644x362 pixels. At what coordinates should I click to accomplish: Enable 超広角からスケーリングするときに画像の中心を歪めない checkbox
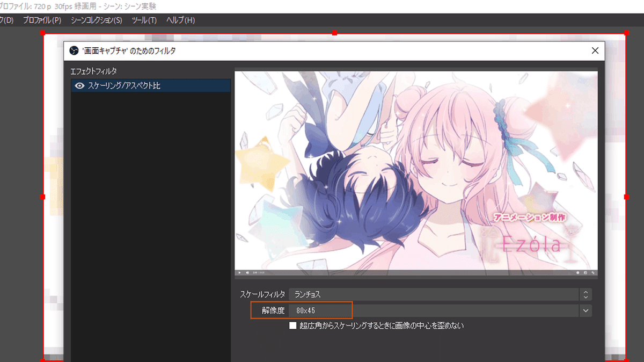click(293, 325)
